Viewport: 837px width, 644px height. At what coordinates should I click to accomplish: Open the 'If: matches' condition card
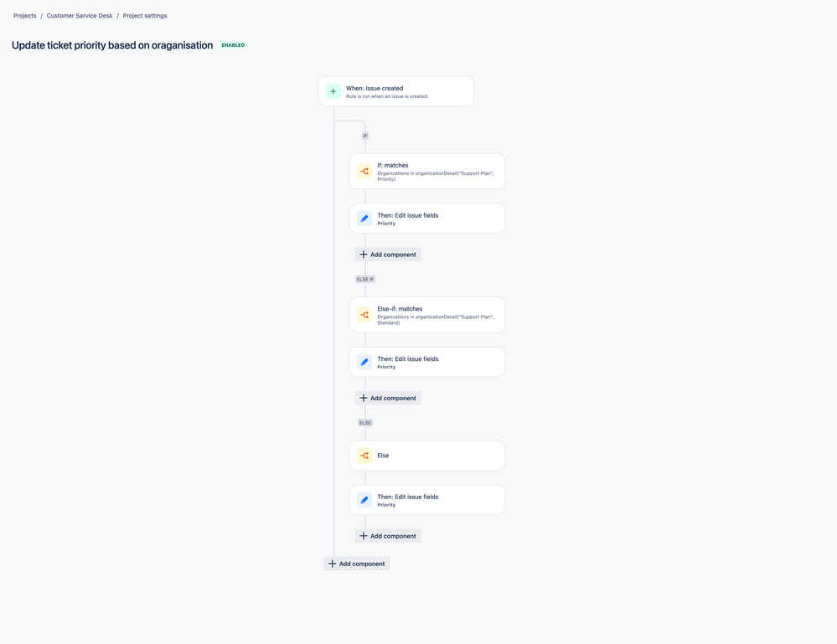tap(426, 171)
